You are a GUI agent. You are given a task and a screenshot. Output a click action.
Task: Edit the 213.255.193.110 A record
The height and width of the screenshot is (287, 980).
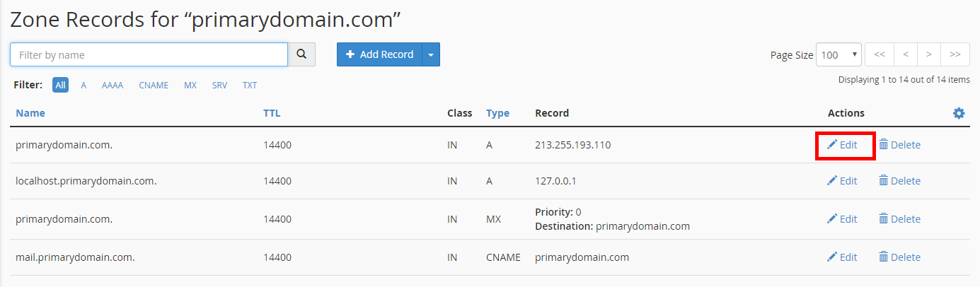coord(843,145)
